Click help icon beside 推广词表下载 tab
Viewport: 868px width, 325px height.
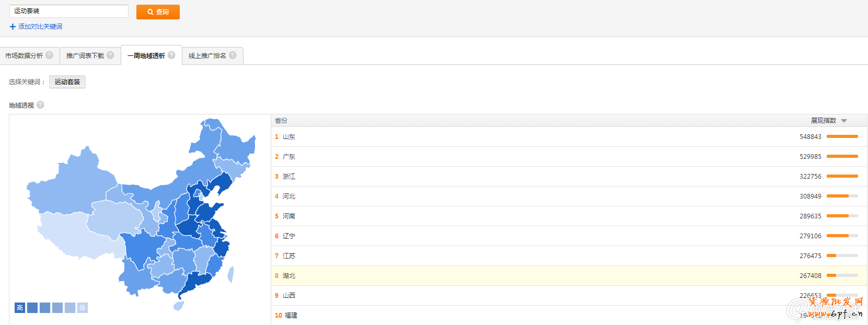[x=110, y=55]
